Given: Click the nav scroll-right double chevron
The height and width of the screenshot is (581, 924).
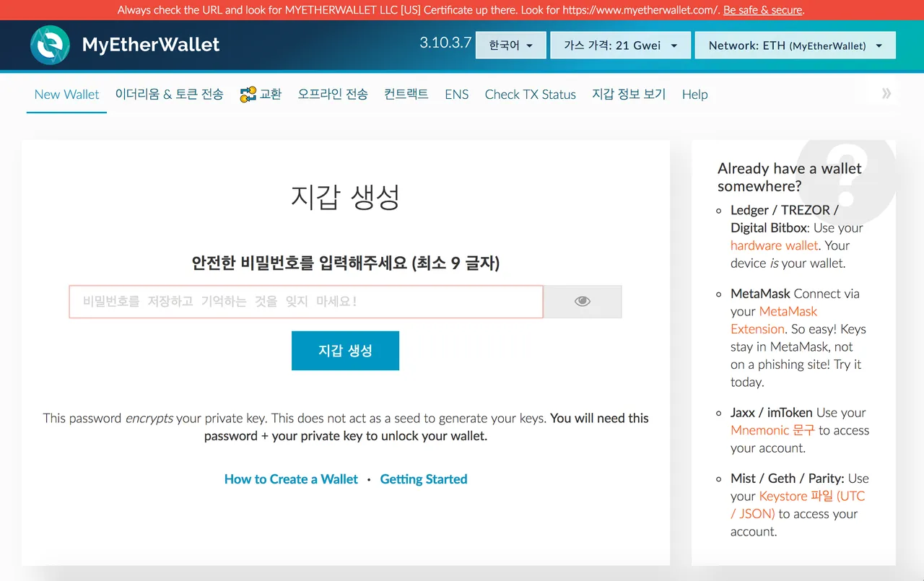Looking at the screenshot, I should 886,93.
